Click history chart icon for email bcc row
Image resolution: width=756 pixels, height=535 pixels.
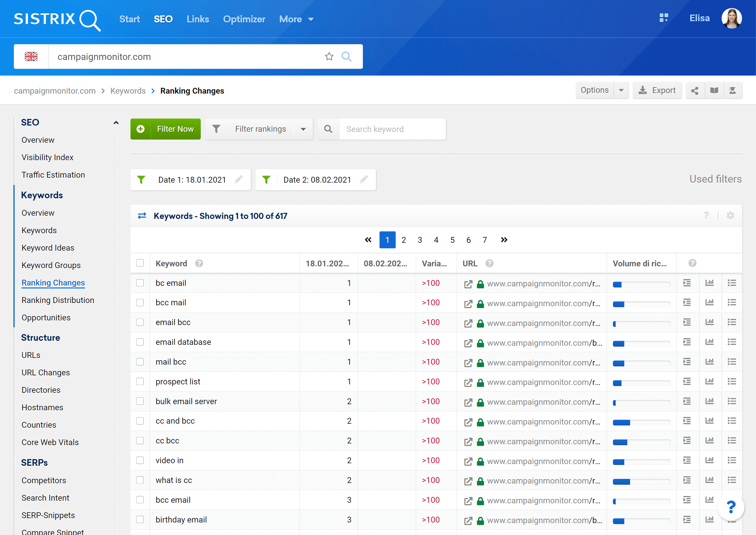709,322
